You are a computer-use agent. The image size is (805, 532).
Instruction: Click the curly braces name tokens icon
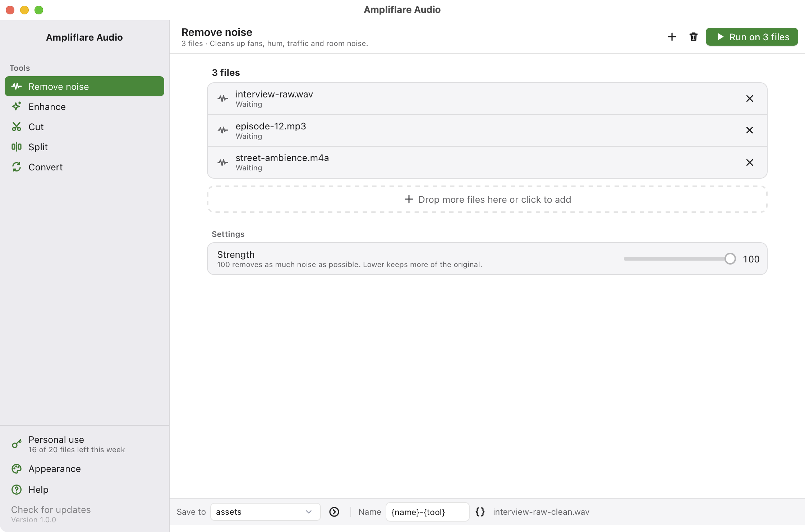pos(480,512)
